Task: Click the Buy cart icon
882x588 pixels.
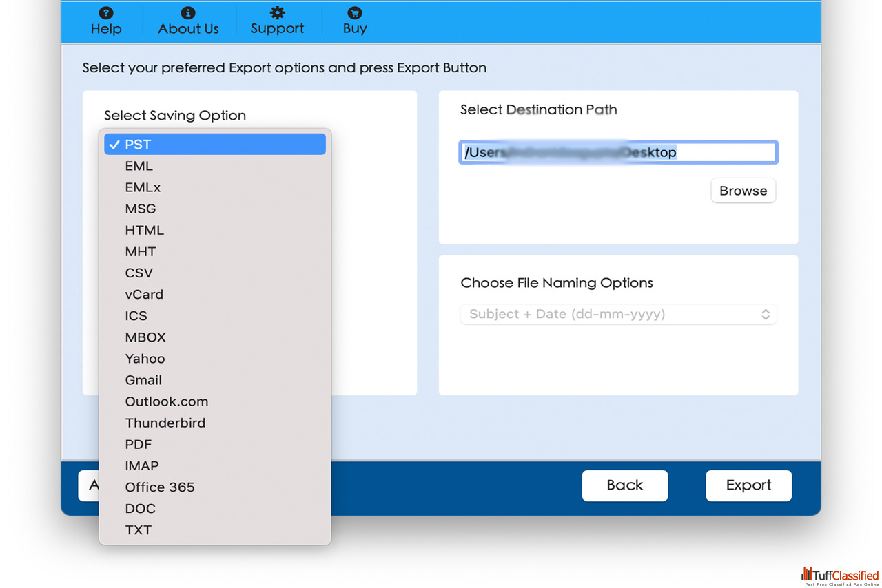Action: 355,13
